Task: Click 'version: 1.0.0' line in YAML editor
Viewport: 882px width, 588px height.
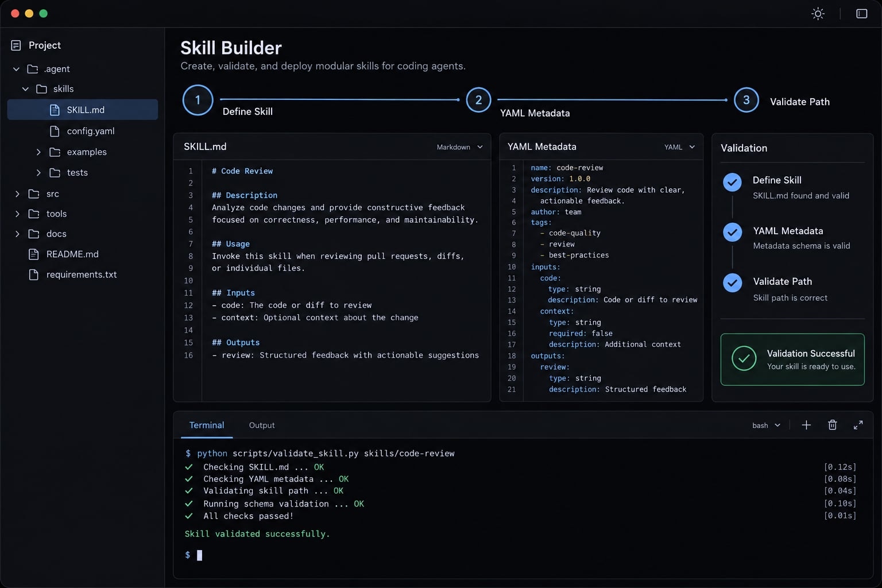Action: 560,179
